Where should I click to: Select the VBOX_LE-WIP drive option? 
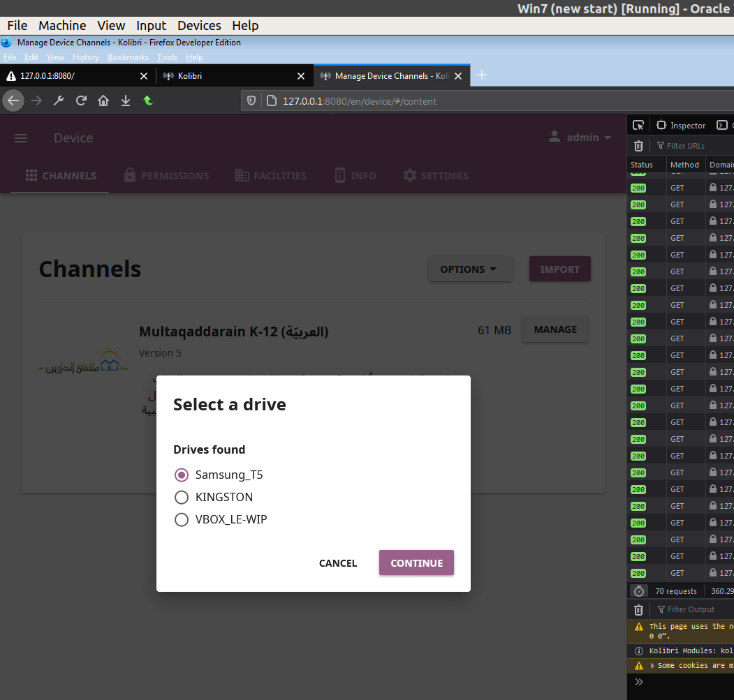pos(182,519)
